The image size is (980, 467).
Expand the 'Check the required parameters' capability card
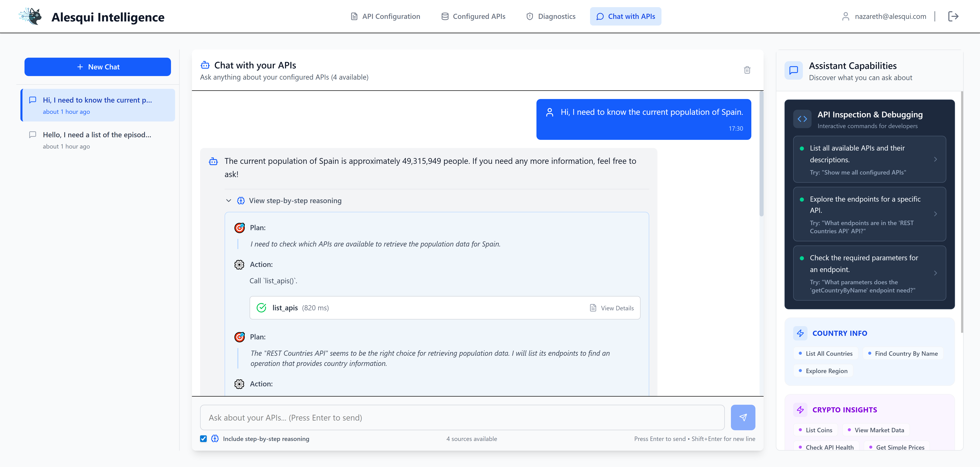pos(936,273)
